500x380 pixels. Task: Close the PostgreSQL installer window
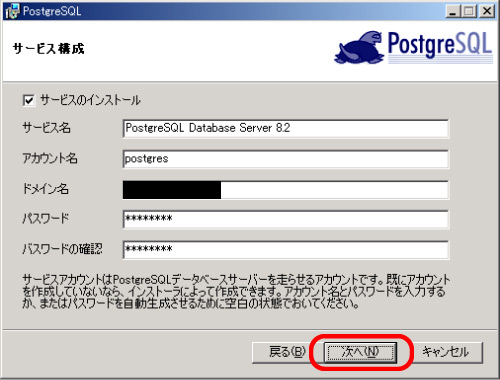point(487,11)
